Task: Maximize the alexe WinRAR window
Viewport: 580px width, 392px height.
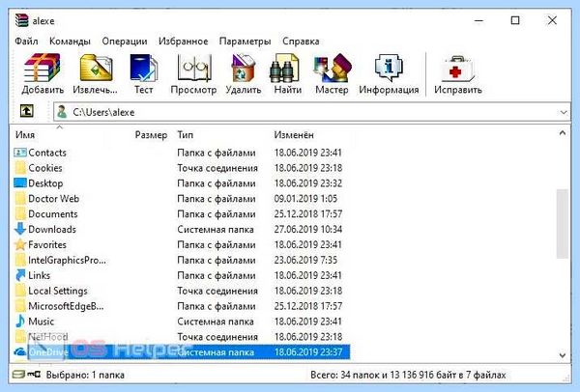Action: click(x=515, y=20)
